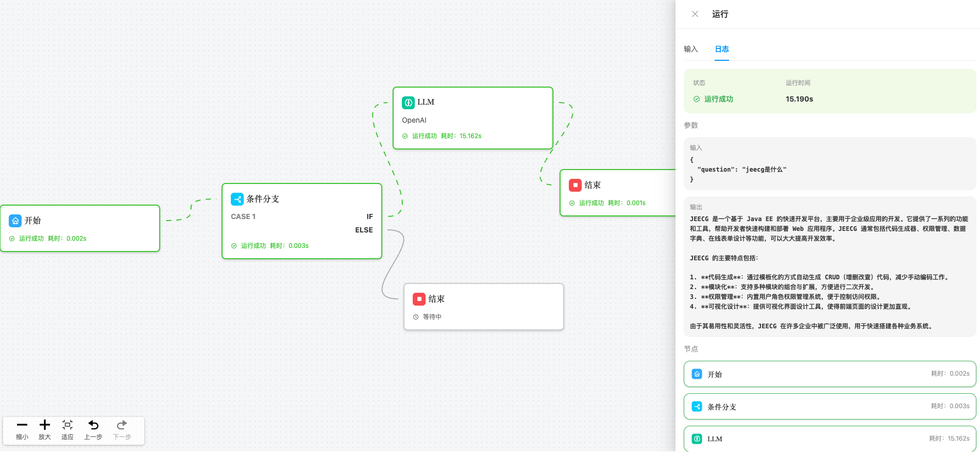Click 耗时: 15.162s in the LLM canvas node
The width and height of the screenshot is (980, 452).
tap(461, 136)
